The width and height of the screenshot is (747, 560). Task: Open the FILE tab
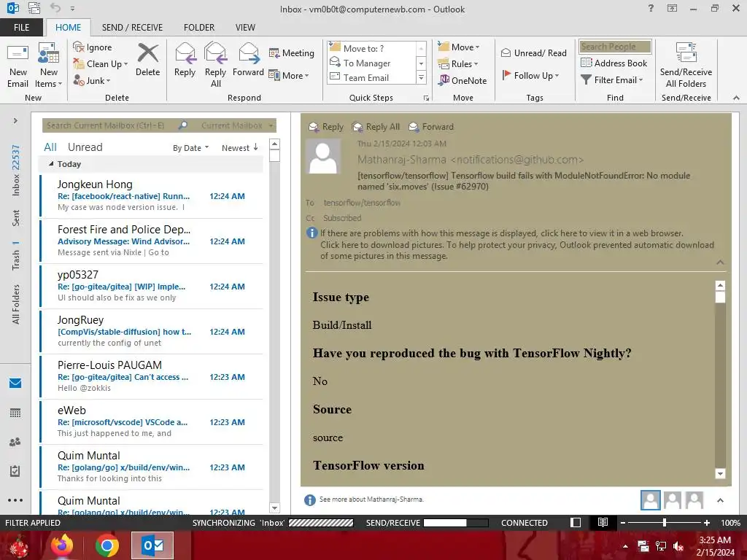21,27
